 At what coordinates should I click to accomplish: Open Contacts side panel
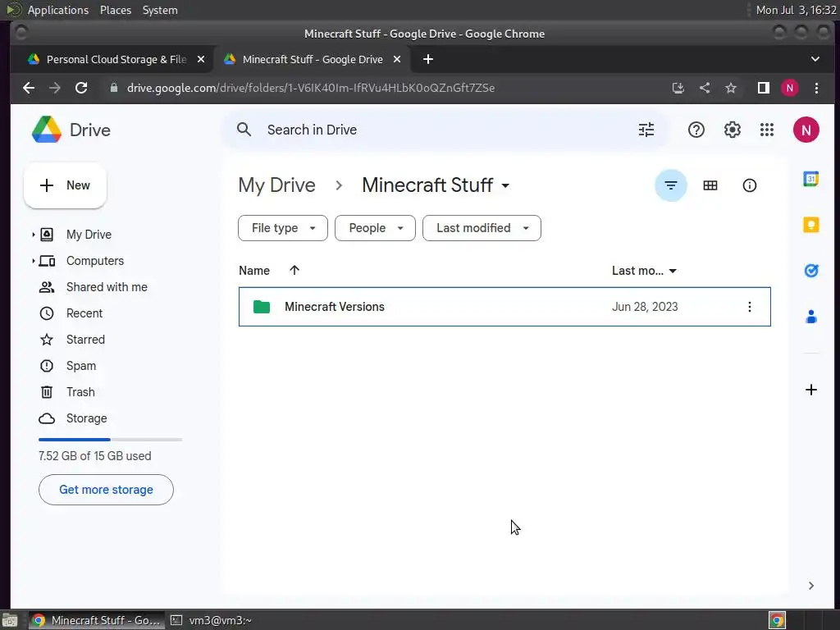(x=810, y=317)
